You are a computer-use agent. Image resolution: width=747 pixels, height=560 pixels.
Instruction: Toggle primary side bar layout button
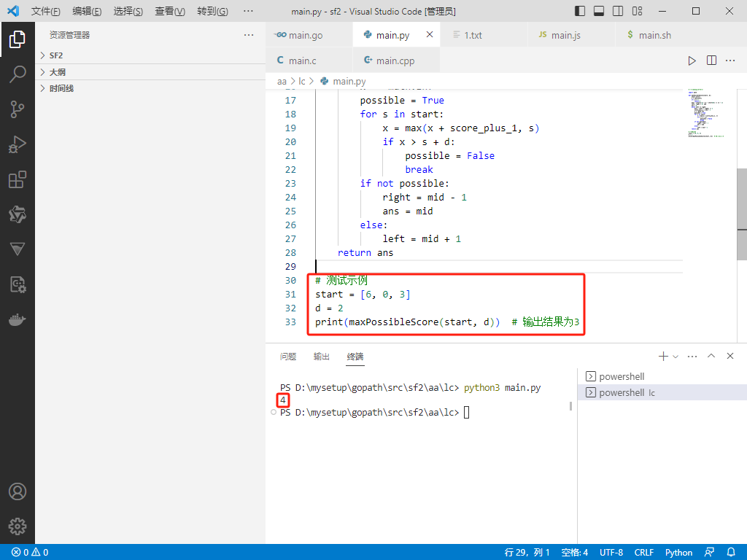(x=580, y=11)
